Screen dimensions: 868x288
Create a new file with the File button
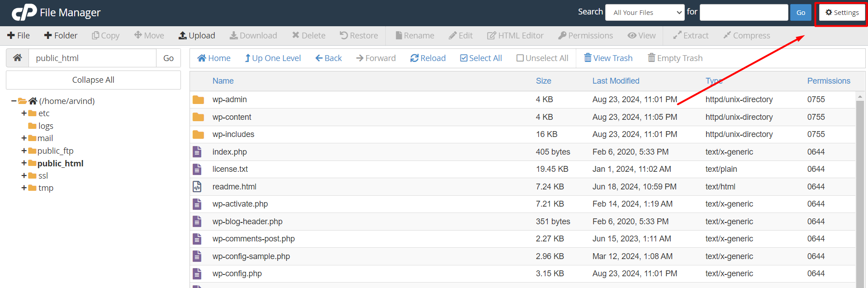pos(19,35)
